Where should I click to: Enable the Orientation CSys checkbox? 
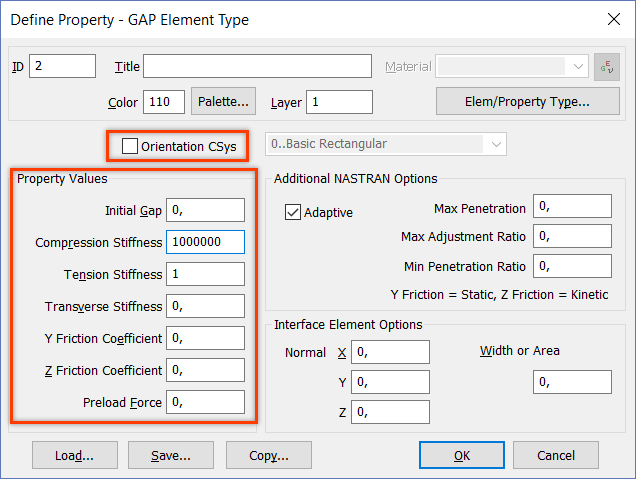pyautogui.click(x=130, y=146)
